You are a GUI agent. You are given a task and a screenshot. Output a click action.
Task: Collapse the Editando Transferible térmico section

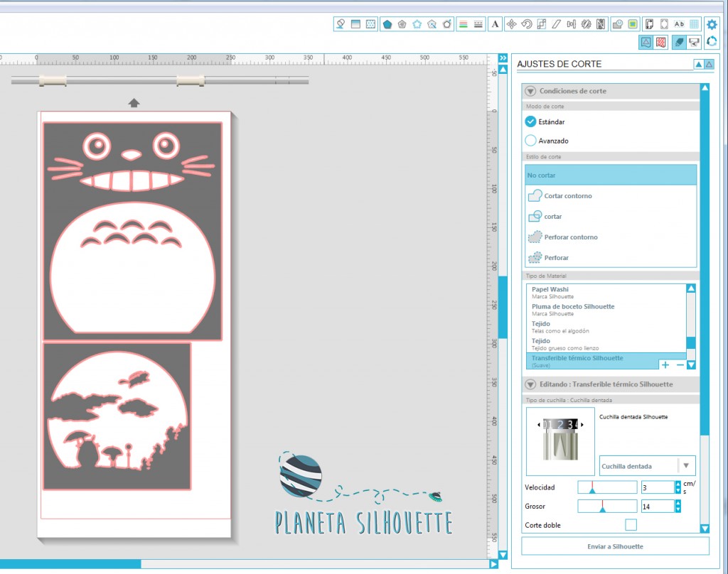pos(530,384)
